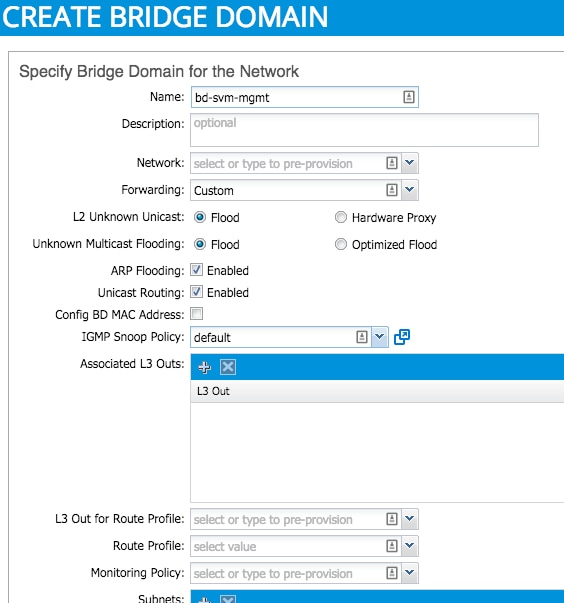Image resolution: width=564 pixels, height=603 pixels.
Task: Open the Monitoring Policy dropdown arrow
Action: (410, 573)
